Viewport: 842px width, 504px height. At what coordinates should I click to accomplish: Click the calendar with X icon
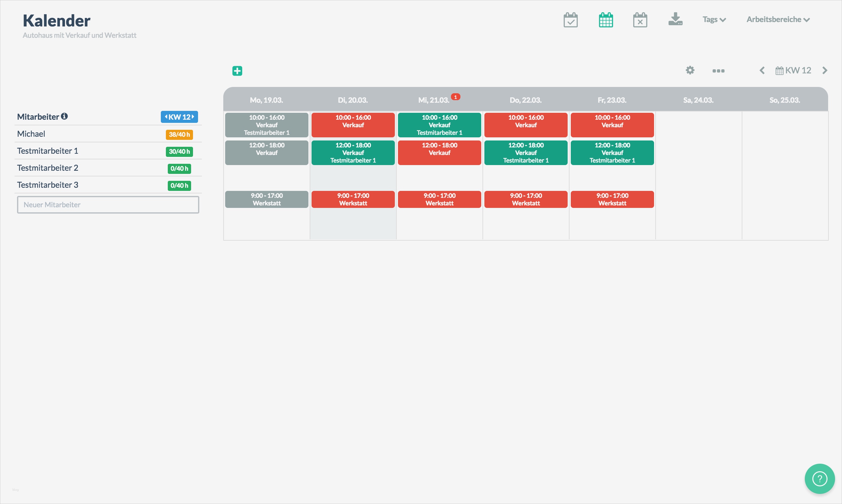click(x=640, y=20)
